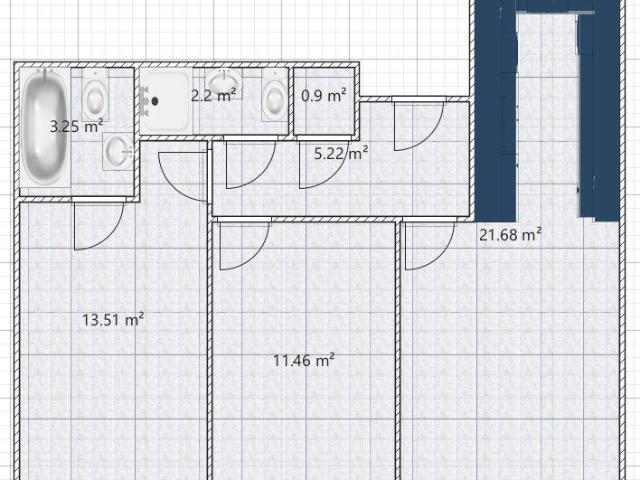The width and height of the screenshot is (640, 480).
Task: Select the shower tray with faucet
Action: click(165, 101)
